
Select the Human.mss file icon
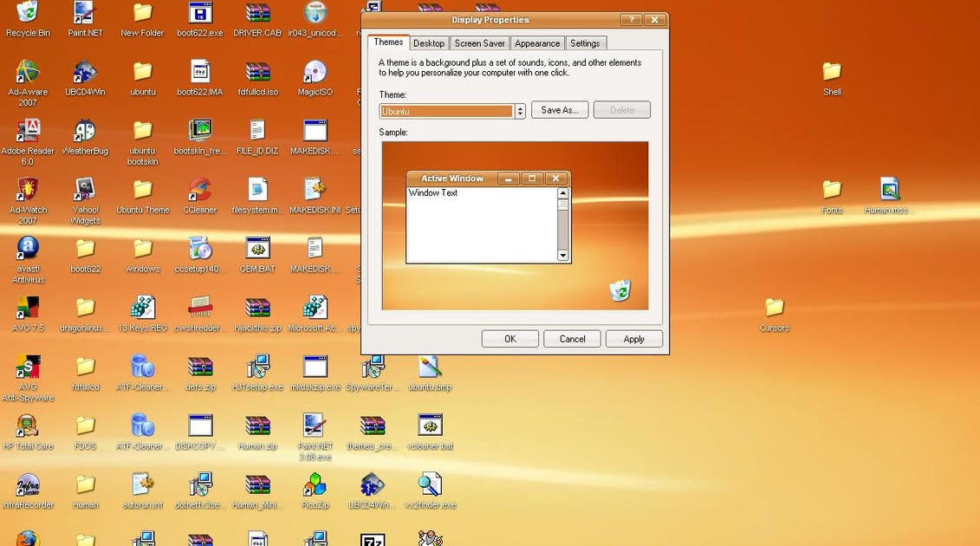click(x=889, y=190)
